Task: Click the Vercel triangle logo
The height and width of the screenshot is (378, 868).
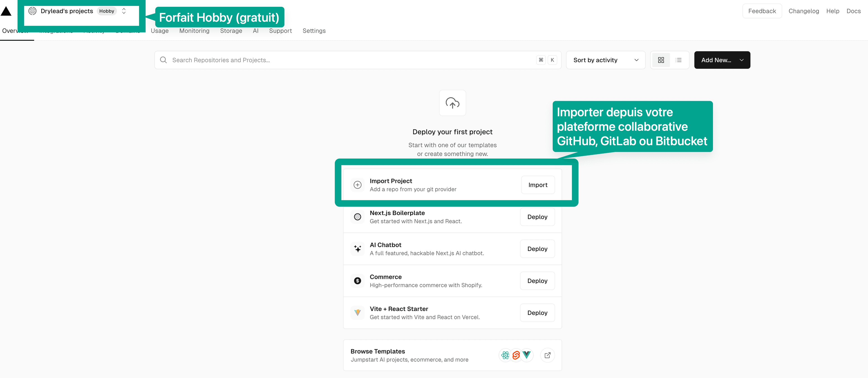Action: click(6, 11)
